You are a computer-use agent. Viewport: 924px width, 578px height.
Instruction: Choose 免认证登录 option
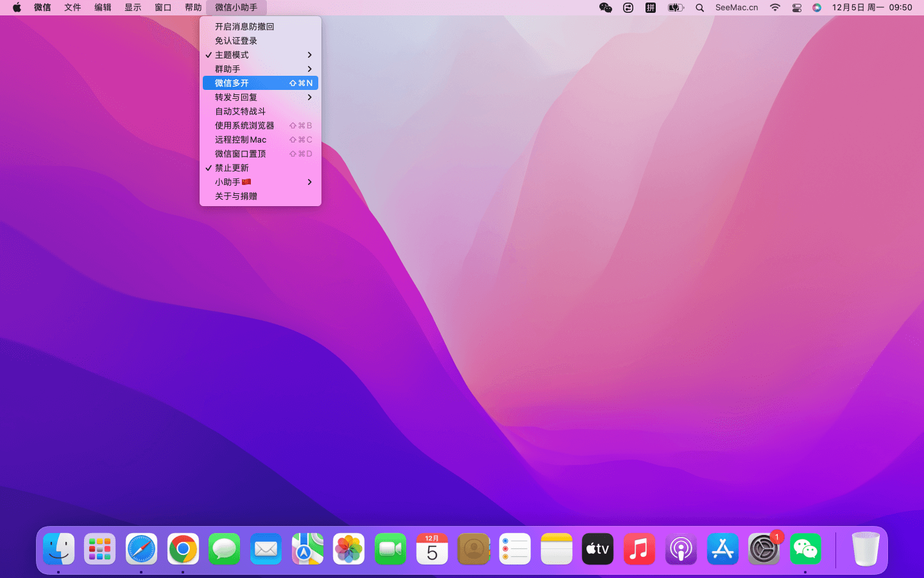pyautogui.click(x=235, y=40)
